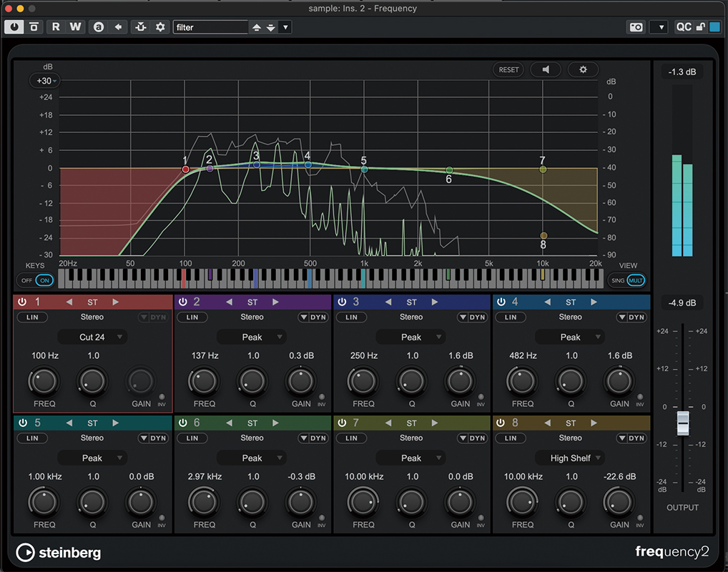Open the side-chain routing icon in the toolbar
The width and height of the screenshot is (728, 572).
tap(141, 27)
